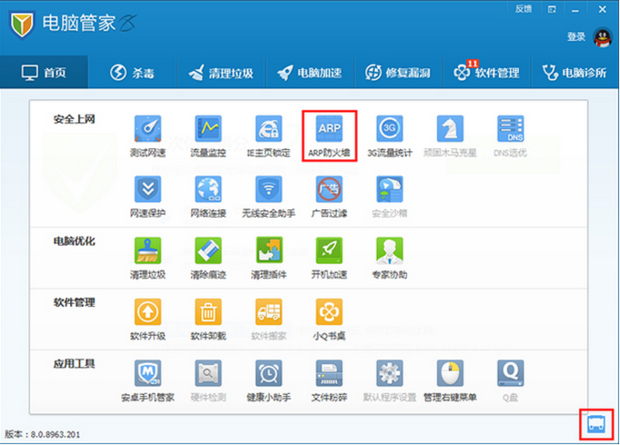This screenshot has width=620, height=445.
Task: Launch 测试网速 speed test
Action: tap(147, 134)
